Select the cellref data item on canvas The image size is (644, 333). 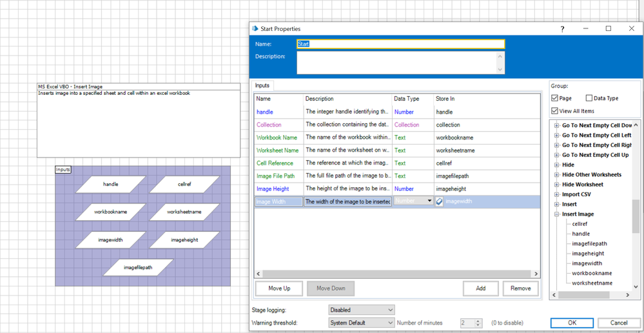[x=184, y=185]
